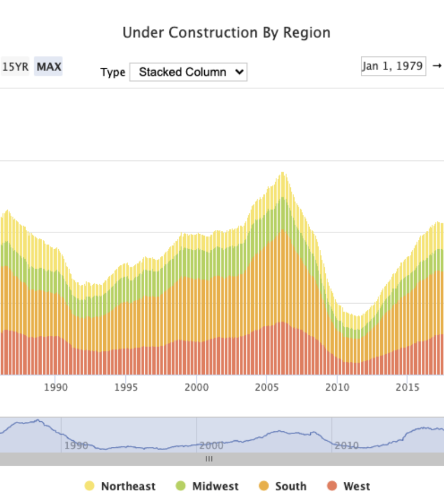Click the 2010 mark in the navigator
Screen dimensions: 444x504
[x=346, y=445]
